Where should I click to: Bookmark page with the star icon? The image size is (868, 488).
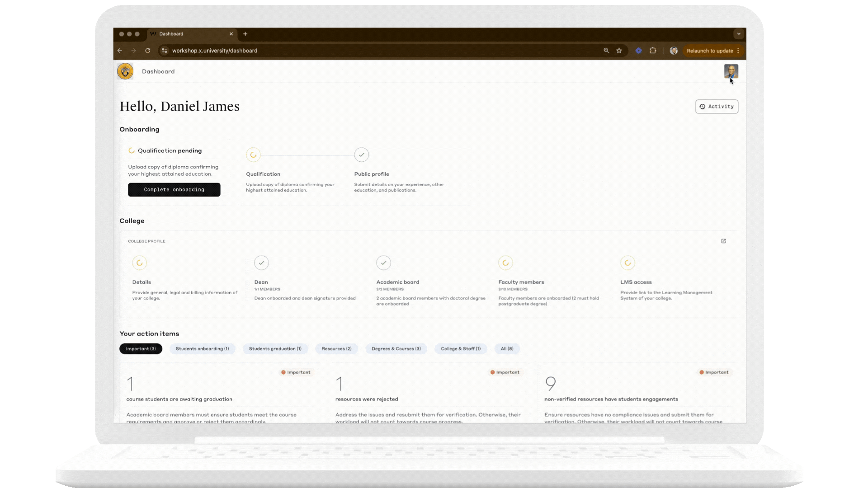coord(619,51)
